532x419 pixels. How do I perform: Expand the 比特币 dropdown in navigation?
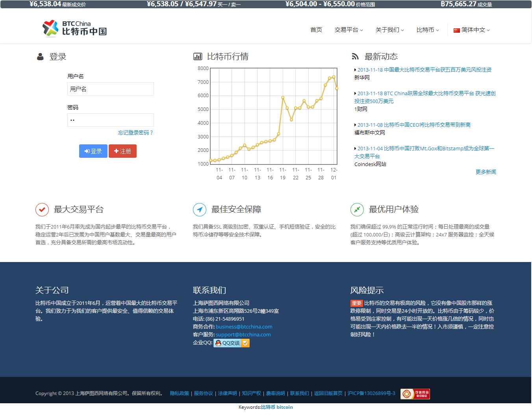427,29
